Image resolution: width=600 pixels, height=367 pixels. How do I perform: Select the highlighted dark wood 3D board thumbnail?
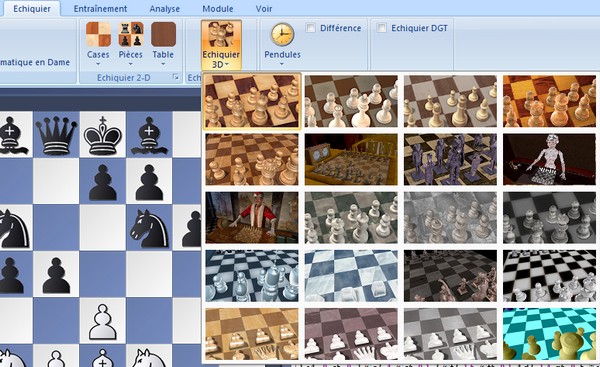point(252,101)
